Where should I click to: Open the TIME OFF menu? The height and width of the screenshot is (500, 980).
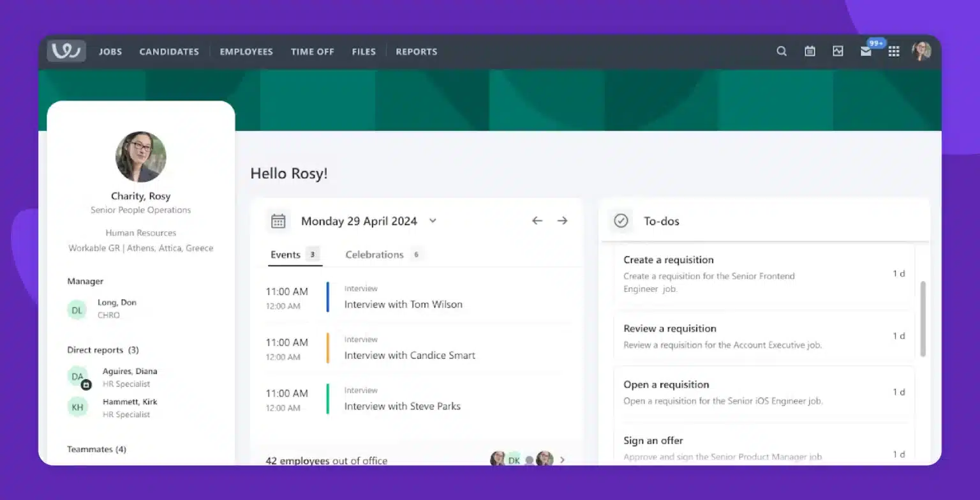pos(313,52)
